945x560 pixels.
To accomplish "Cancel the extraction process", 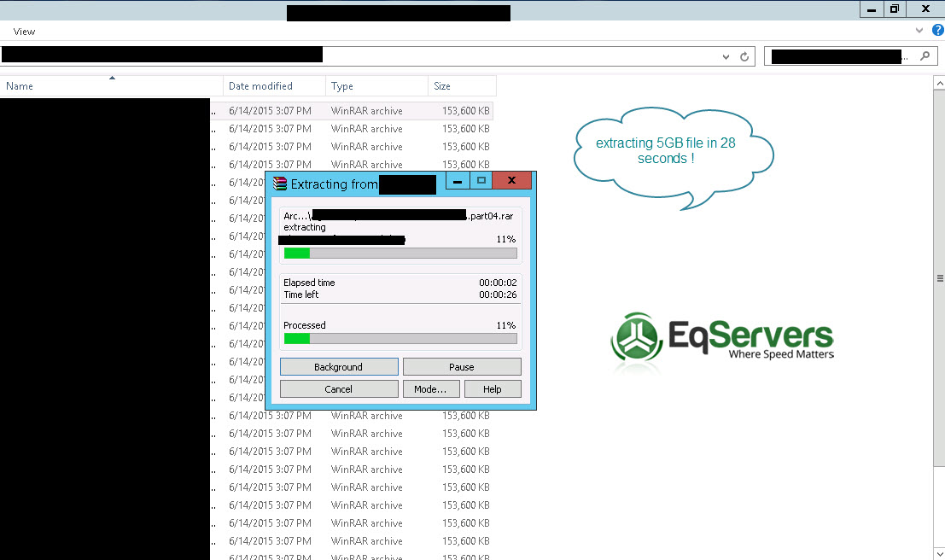I will (339, 388).
